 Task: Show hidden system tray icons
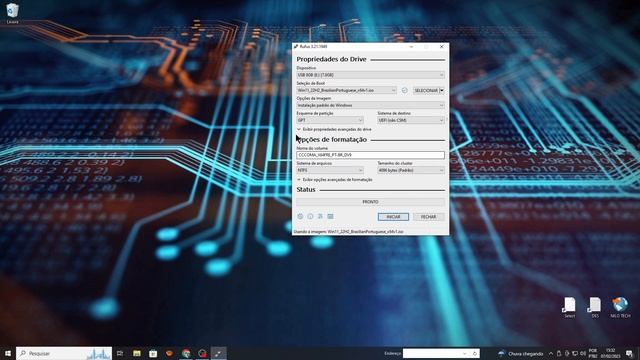click(x=551, y=353)
